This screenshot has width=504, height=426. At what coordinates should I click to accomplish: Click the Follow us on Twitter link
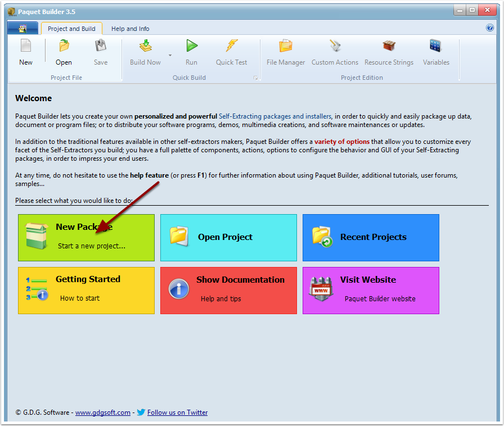[x=177, y=413]
